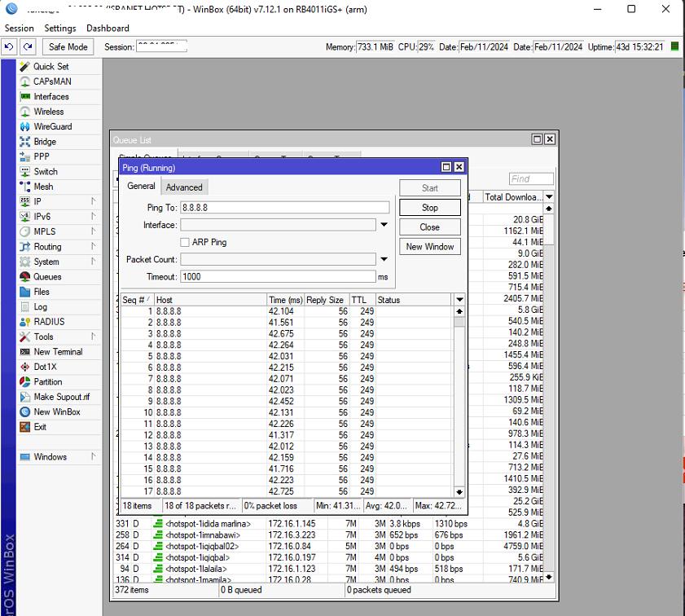Switch to the Advanced tab in Ping
The width and height of the screenshot is (685, 616).
coord(184,187)
